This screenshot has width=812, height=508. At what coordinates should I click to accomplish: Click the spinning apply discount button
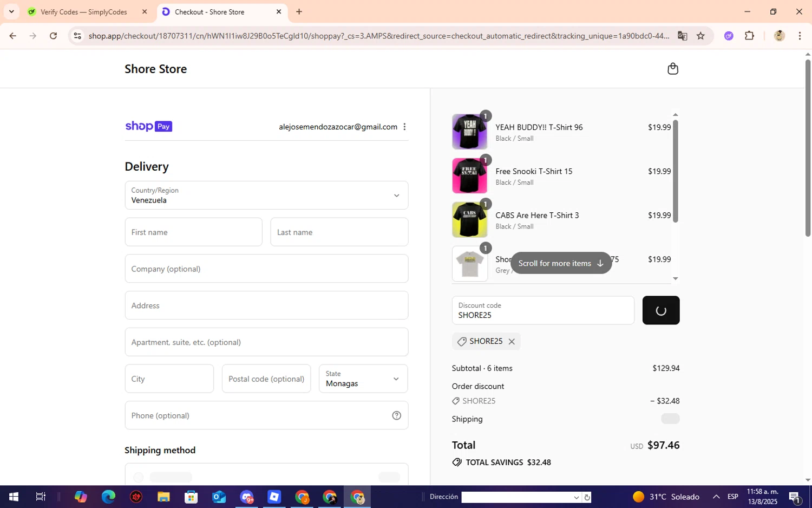(661, 310)
